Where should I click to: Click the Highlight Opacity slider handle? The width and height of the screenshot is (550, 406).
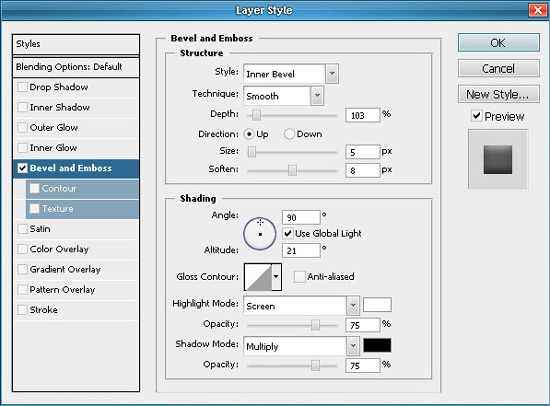pyautogui.click(x=315, y=325)
